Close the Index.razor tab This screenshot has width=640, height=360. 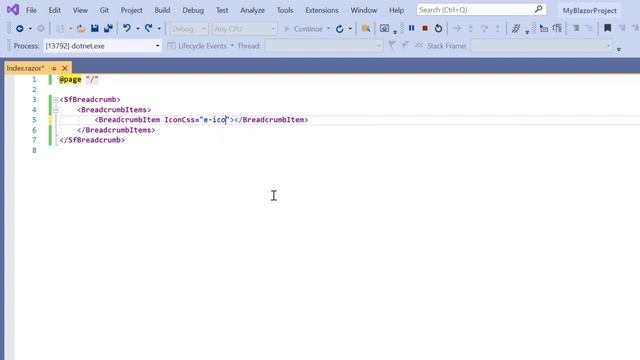[x=64, y=68]
